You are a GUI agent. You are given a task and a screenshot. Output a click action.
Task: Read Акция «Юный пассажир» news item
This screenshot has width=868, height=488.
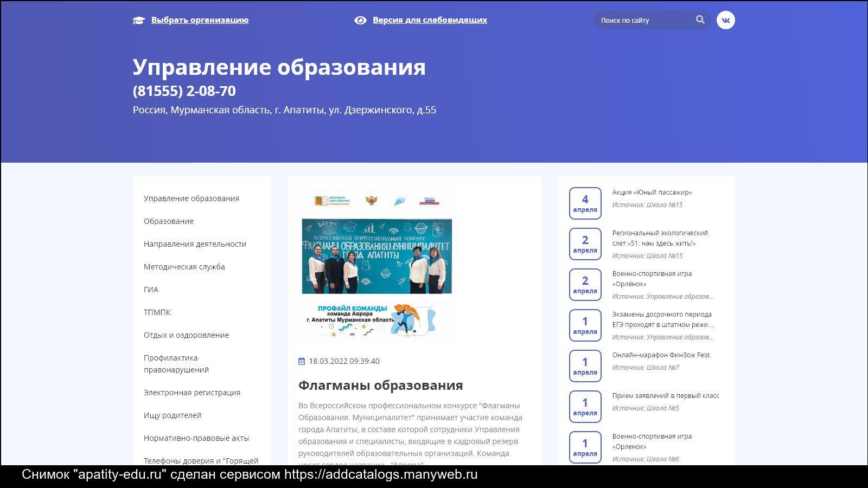652,192
